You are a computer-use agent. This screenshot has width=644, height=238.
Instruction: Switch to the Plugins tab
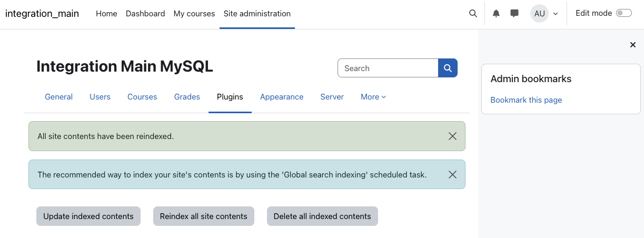tap(230, 97)
